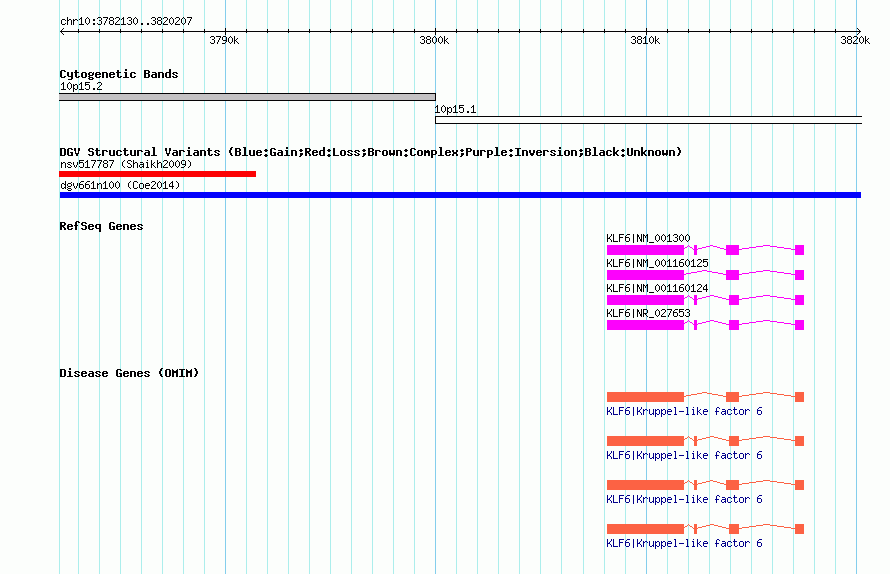This screenshot has width=890, height=574.
Task: Click the 3800k ruler tick label
Action: 434,40
